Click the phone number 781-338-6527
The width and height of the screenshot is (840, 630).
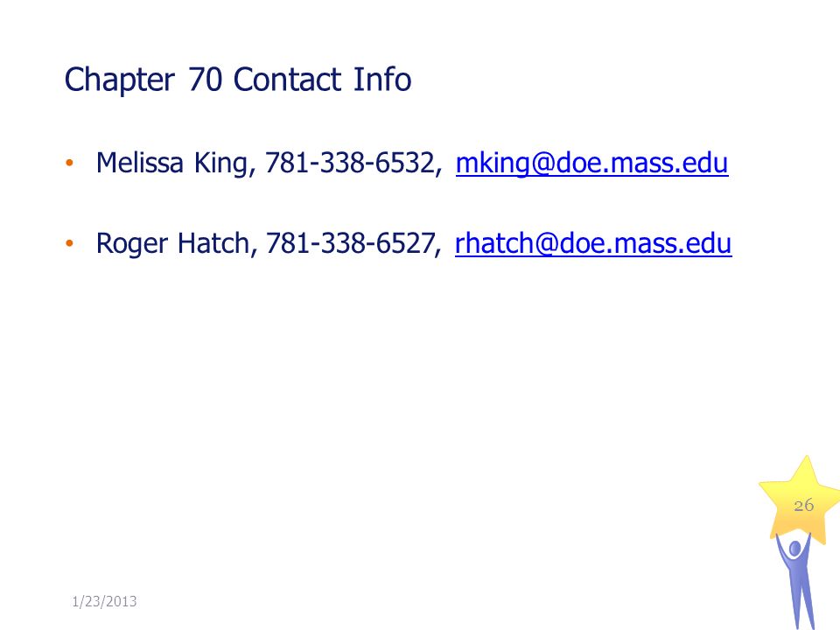351,243
